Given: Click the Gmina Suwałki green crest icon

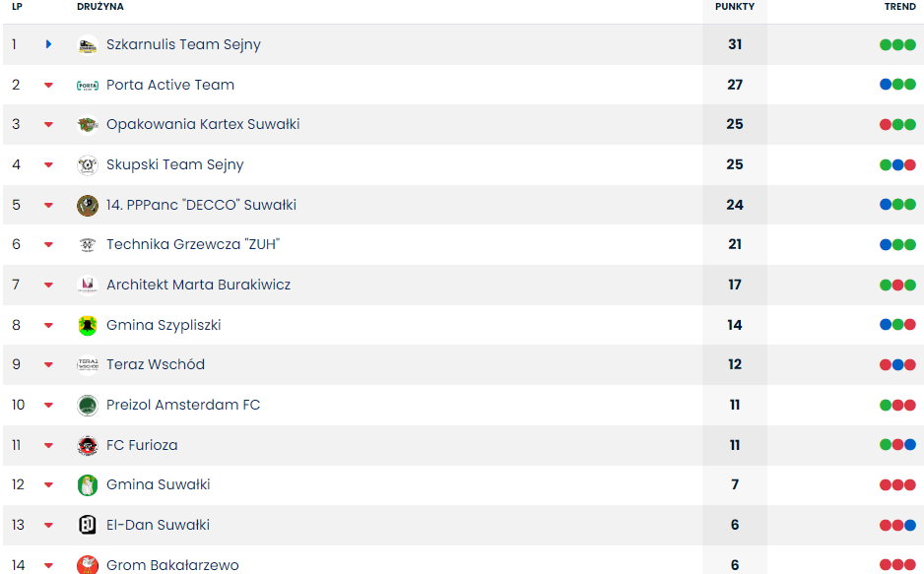Looking at the screenshot, I should [88, 485].
